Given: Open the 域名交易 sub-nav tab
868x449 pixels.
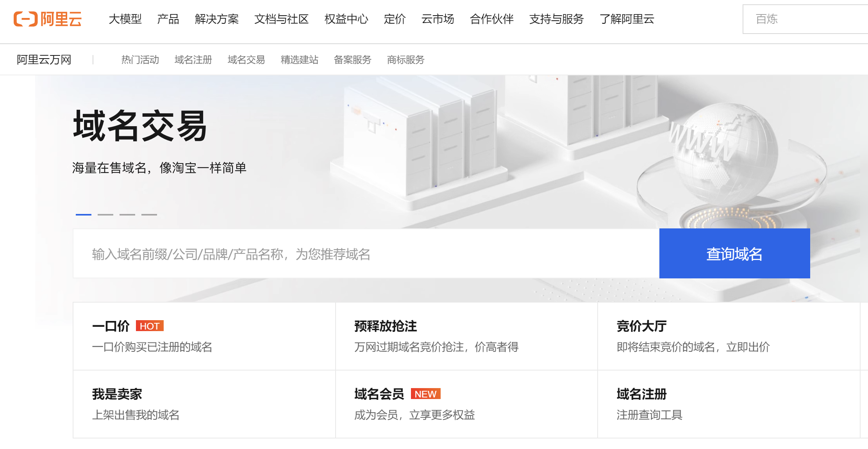Looking at the screenshot, I should click(246, 60).
